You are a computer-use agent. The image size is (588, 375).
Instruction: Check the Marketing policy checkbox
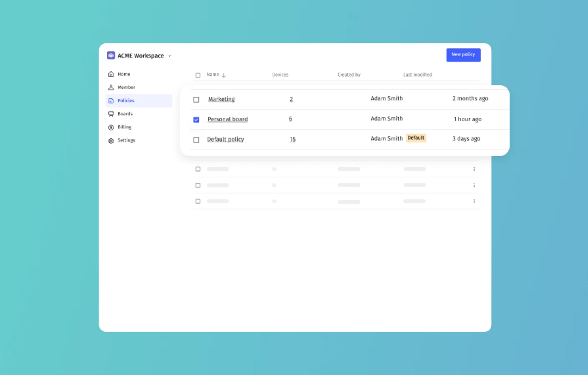tap(196, 100)
